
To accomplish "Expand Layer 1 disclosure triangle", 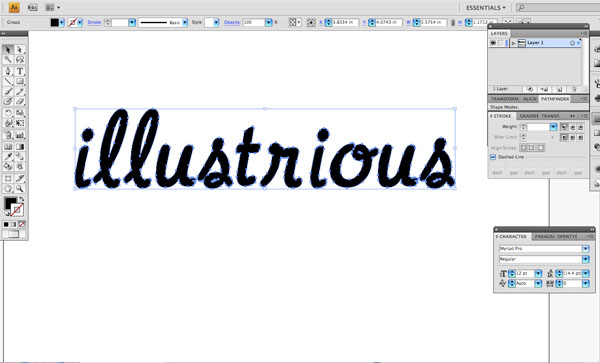I will pos(514,43).
